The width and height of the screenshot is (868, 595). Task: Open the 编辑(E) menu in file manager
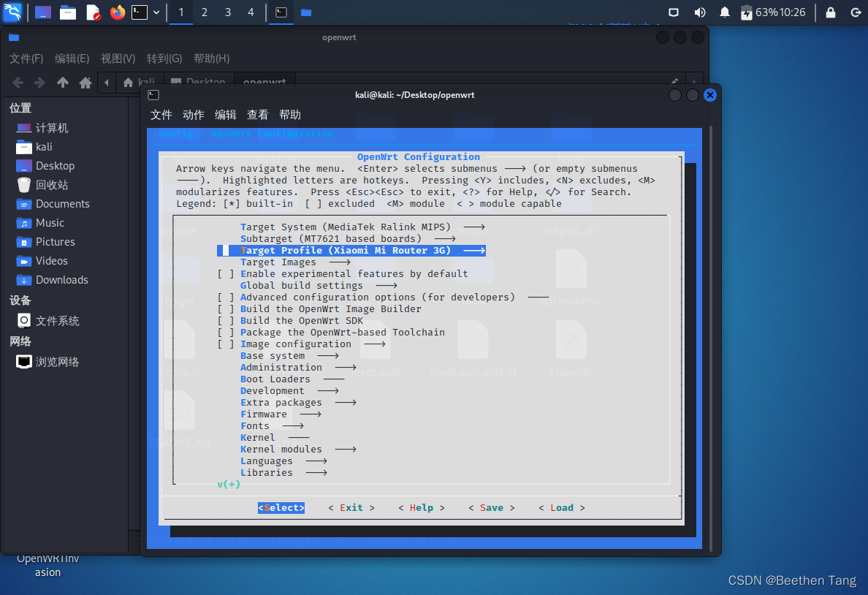tap(72, 58)
